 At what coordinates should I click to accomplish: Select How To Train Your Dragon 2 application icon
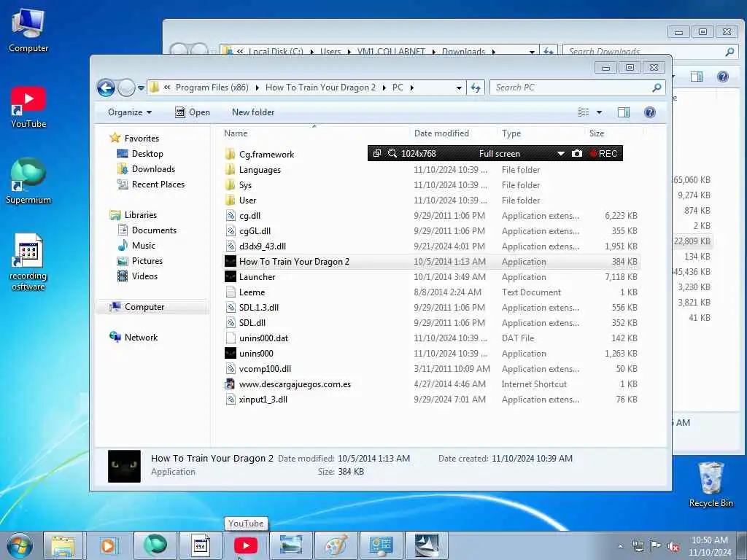click(x=231, y=262)
